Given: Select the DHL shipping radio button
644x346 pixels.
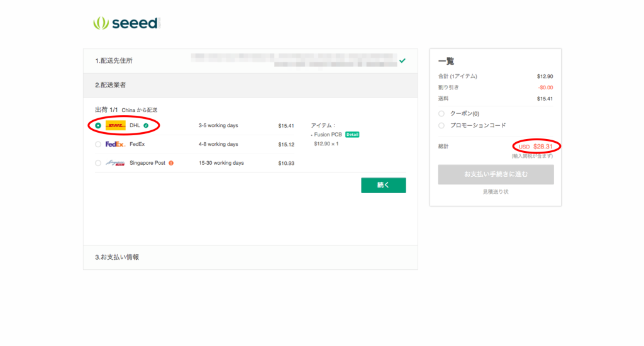Looking at the screenshot, I should point(98,125).
